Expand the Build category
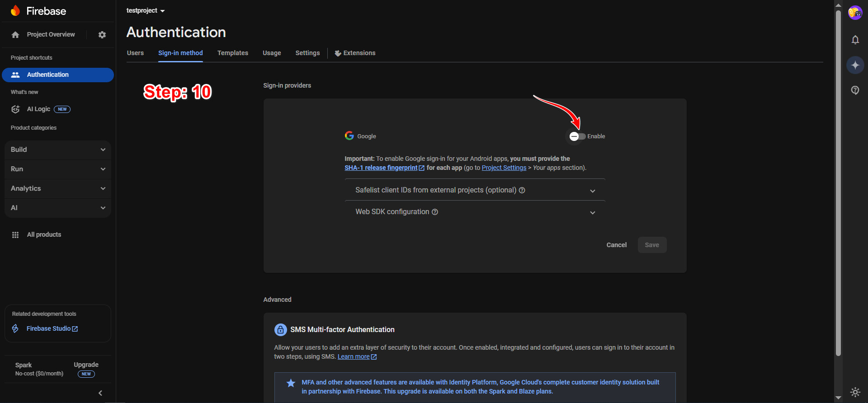The height and width of the screenshot is (403, 868). click(x=58, y=150)
